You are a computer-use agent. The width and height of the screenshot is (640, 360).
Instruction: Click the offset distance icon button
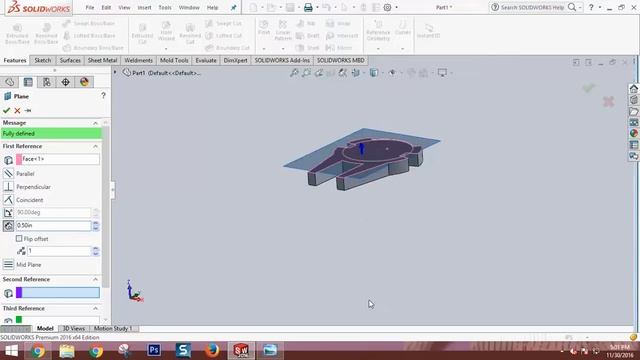tap(8, 225)
